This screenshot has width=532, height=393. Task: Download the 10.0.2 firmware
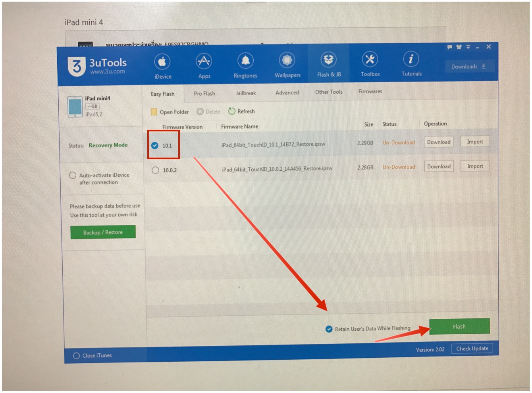click(439, 167)
